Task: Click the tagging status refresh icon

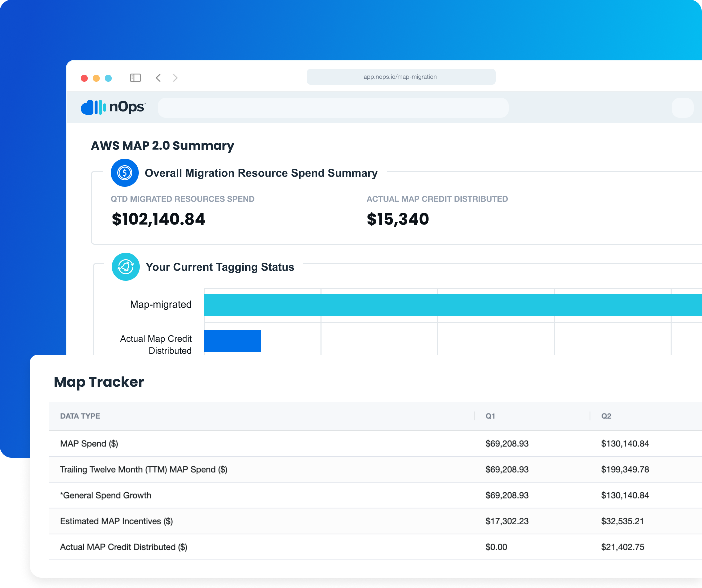Action: (126, 267)
